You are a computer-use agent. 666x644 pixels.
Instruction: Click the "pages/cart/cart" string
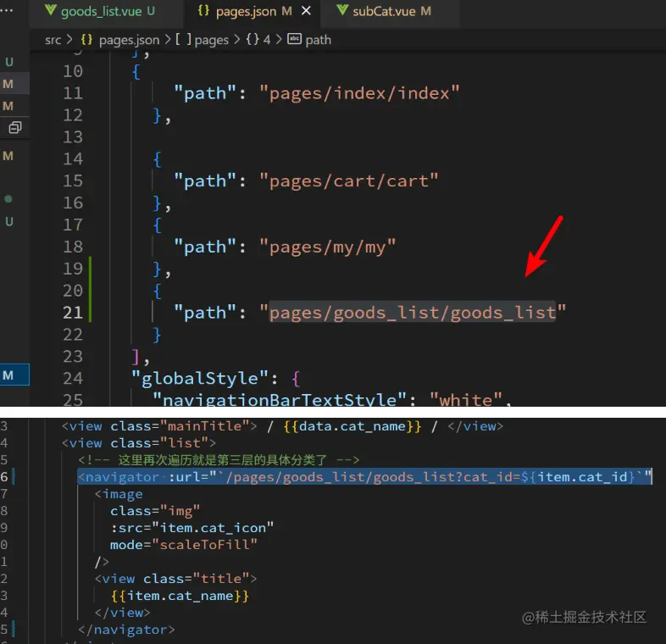tap(348, 181)
